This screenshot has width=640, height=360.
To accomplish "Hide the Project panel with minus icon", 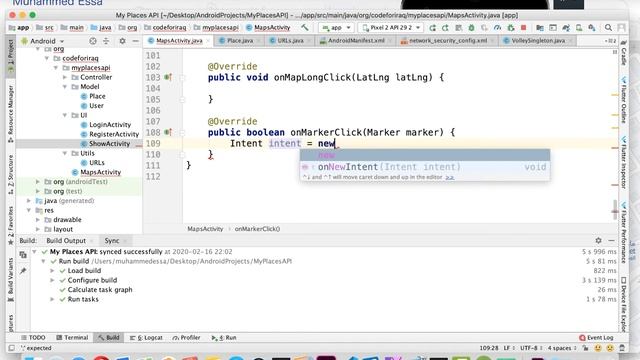I will point(135,41).
